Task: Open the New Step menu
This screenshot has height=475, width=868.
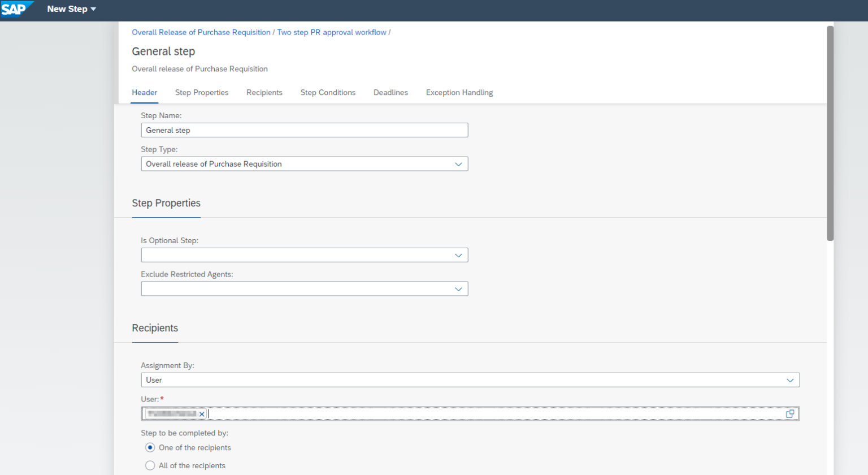Action: pyautogui.click(x=71, y=9)
